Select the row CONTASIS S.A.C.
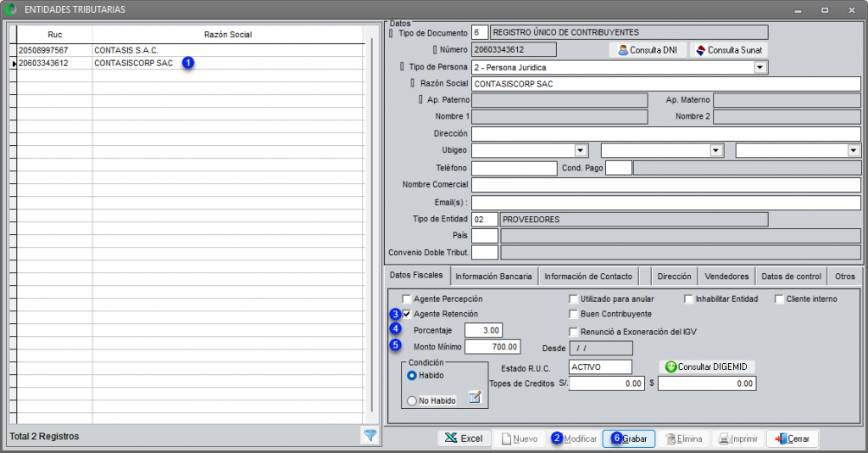This screenshot has height=453, width=868. coord(191,50)
